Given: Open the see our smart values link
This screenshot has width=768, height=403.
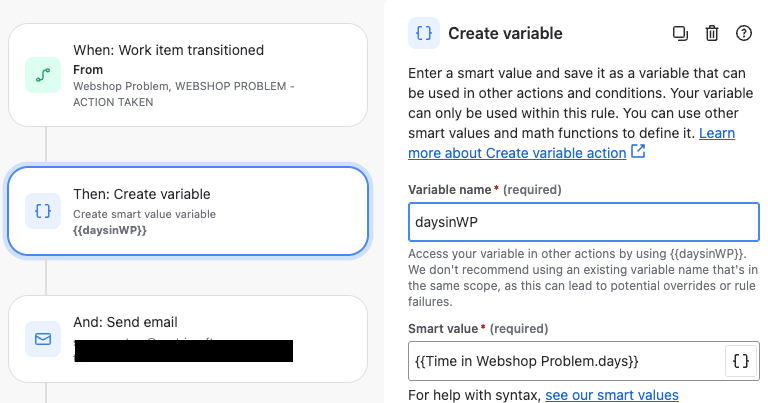Looking at the screenshot, I should 612,395.
